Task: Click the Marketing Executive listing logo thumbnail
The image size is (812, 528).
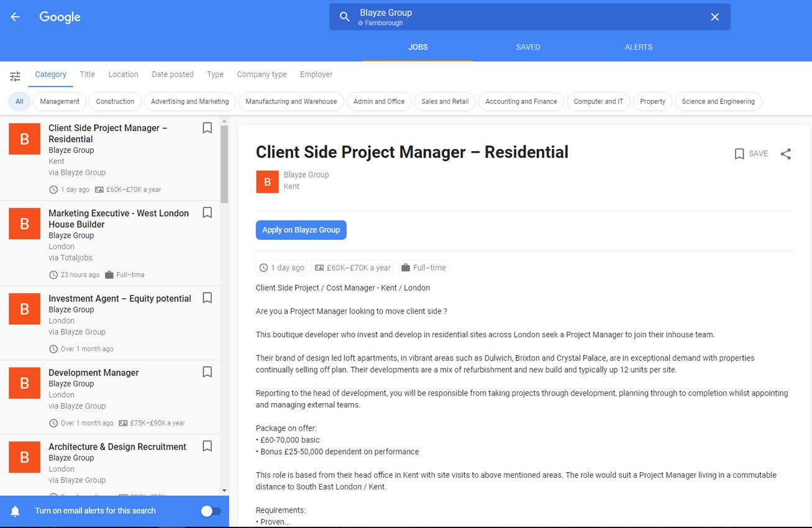Action: [25, 224]
